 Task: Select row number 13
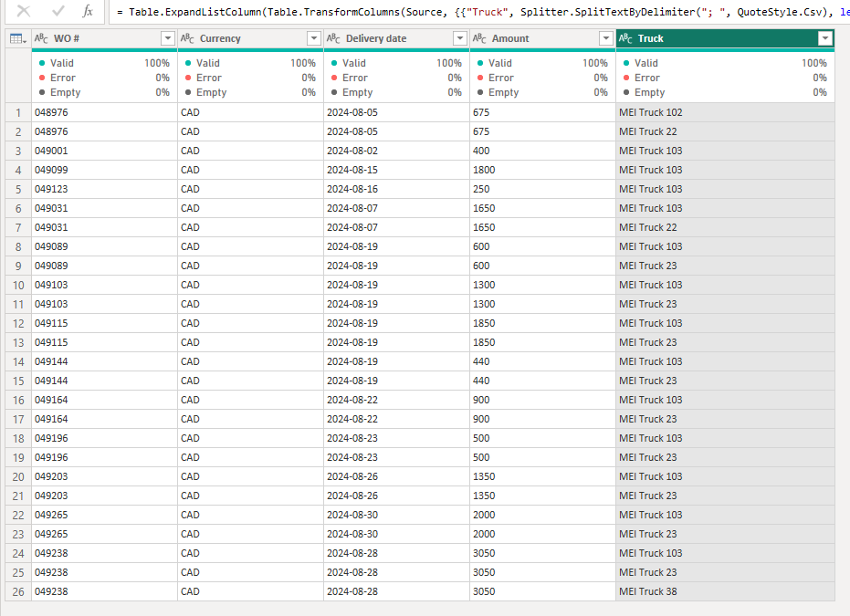18,342
